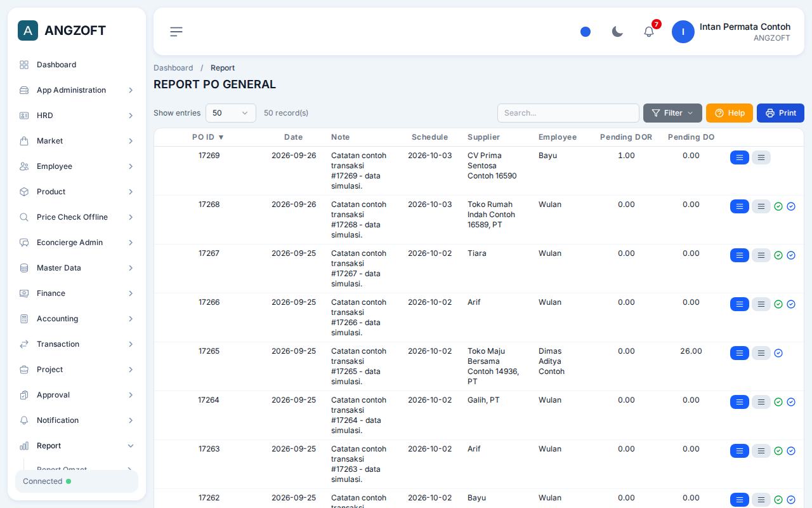Open the Filter dropdown
The height and width of the screenshot is (508, 812).
click(x=672, y=113)
